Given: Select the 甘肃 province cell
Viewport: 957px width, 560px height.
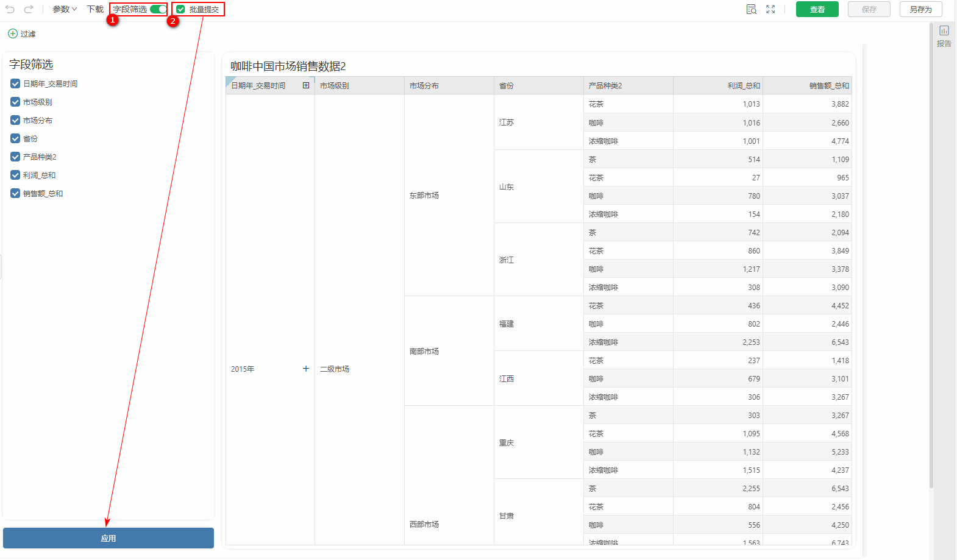Looking at the screenshot, I should pyautogui.click(x=539, y=512).
